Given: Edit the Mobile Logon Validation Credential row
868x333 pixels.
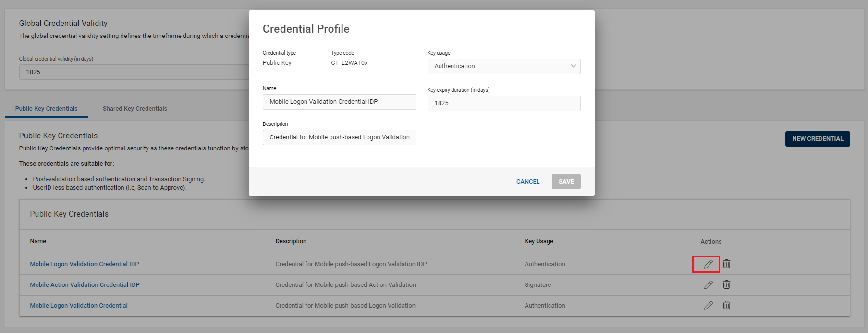Looking at the screenshot, I should (x=708, y=306).
